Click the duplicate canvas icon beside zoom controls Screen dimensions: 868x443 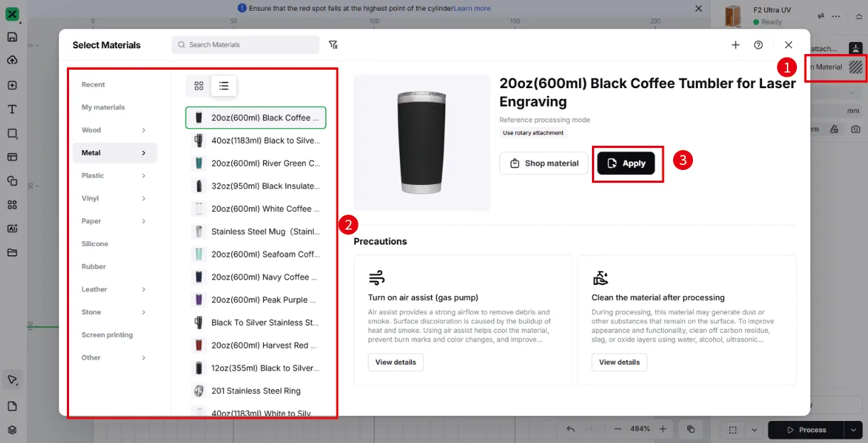point(690,429)
